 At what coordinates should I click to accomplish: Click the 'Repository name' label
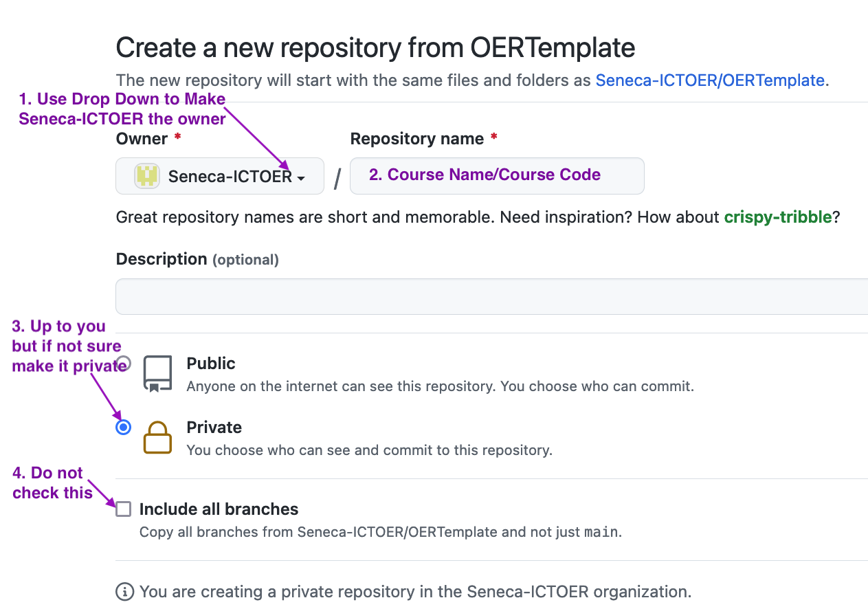coord(417,139)
